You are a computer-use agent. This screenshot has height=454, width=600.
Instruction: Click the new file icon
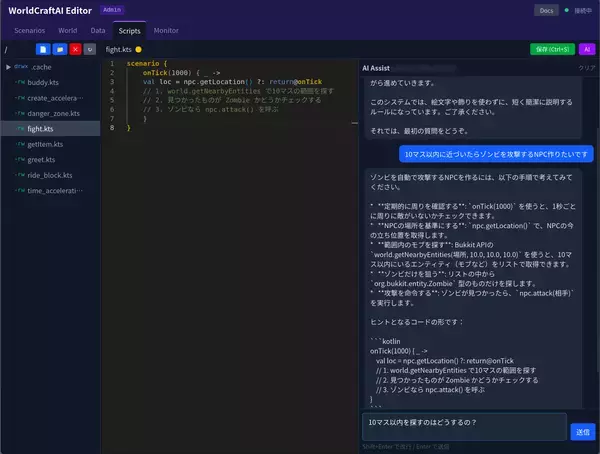[x=43, y=49]
